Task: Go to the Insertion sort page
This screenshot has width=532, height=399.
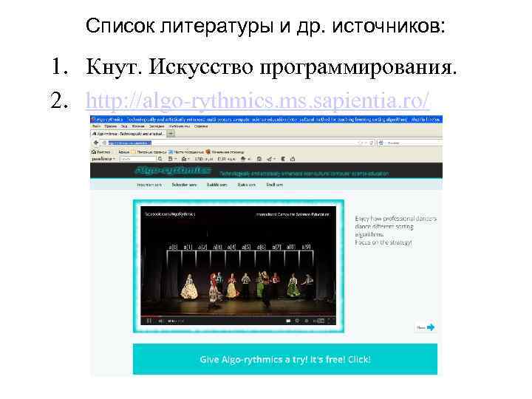Action: (149, 185)
